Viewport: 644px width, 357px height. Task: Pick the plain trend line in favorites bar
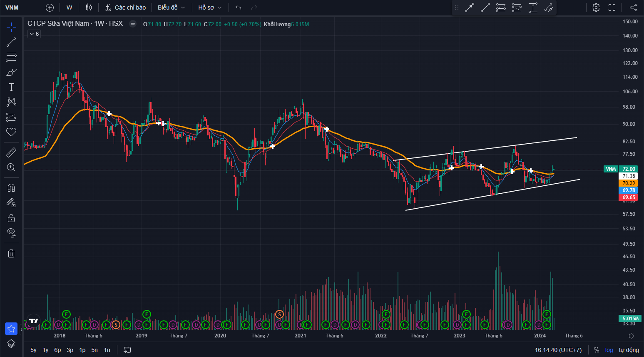pos(485,7)
